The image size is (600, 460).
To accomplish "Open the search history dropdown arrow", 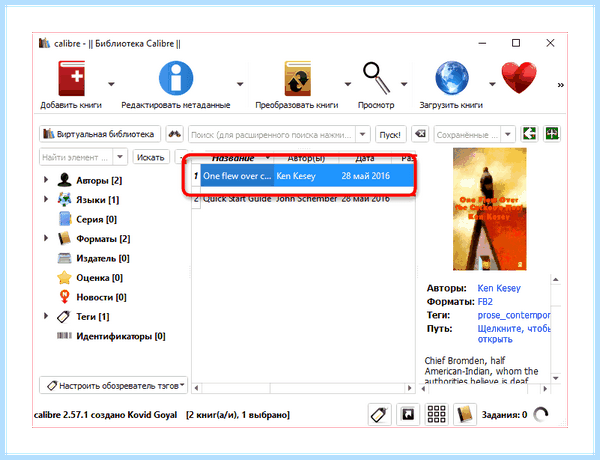I will tap(362, 135).
